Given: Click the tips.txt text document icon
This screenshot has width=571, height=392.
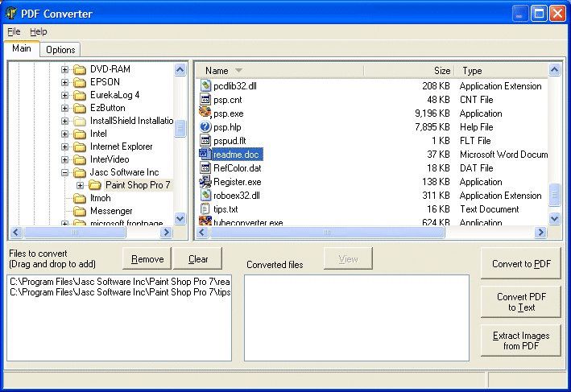Looking at the screenshot, I should tap(205, 209).
